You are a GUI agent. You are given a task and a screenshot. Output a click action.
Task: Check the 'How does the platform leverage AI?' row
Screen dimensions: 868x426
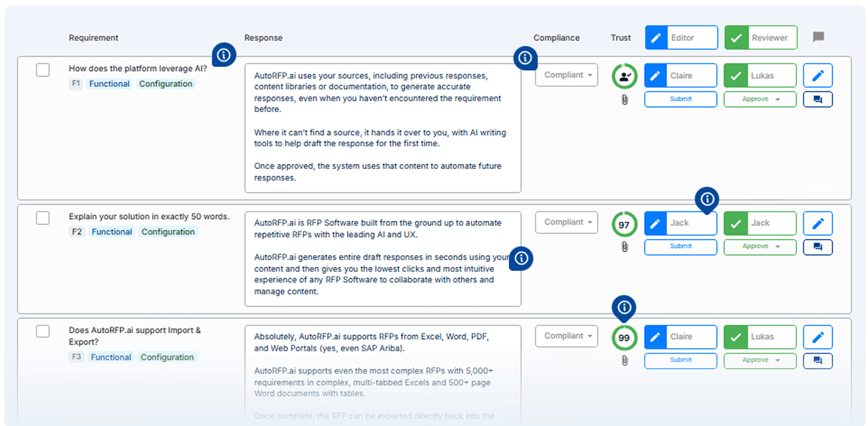coord(43,70)
